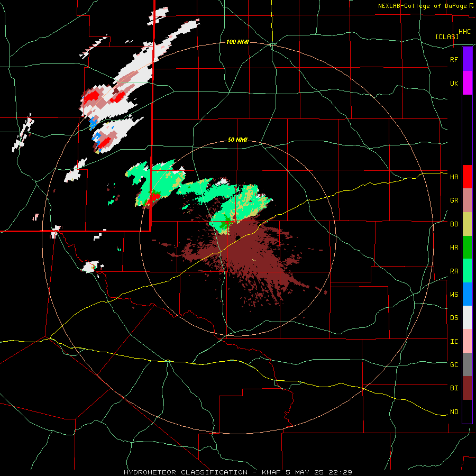
Task: Click the RA legend label
Action: [x=454, y=271]
